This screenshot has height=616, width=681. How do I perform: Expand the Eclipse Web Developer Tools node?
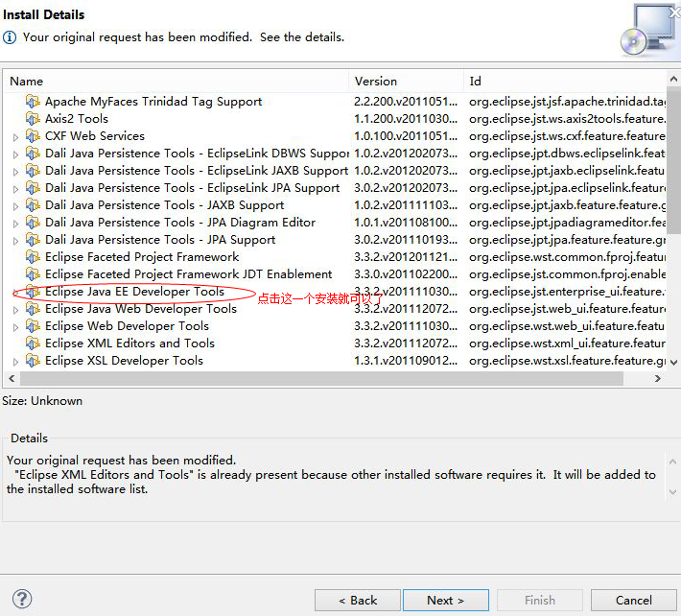pyautogui.click(x=15, y=327)
